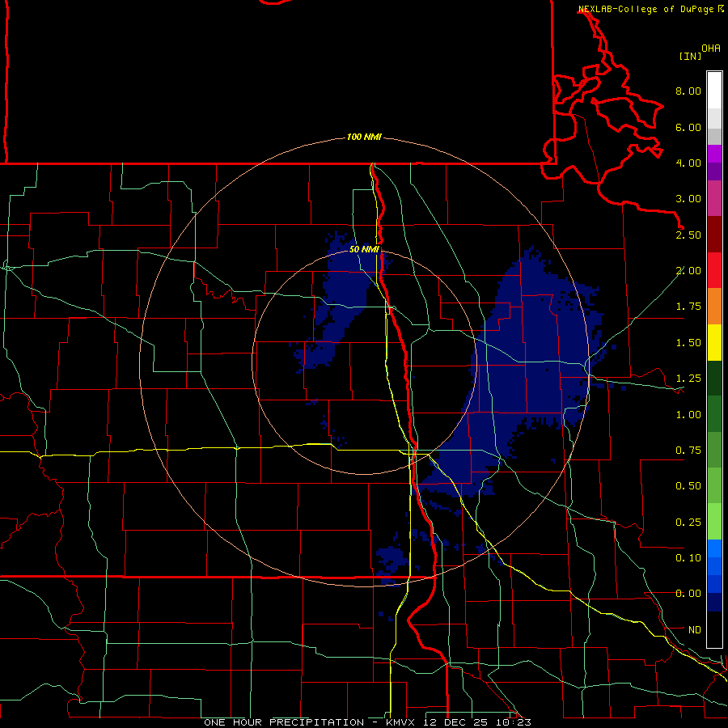Click the 8.00 legend value
The width and height of the screenshot is (728, 728).
(688, 91)
